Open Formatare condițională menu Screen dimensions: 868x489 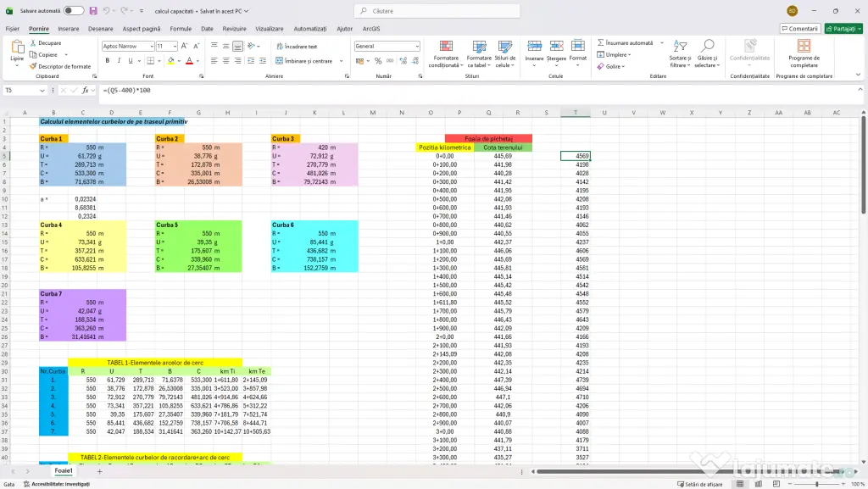tap(446, 53)
